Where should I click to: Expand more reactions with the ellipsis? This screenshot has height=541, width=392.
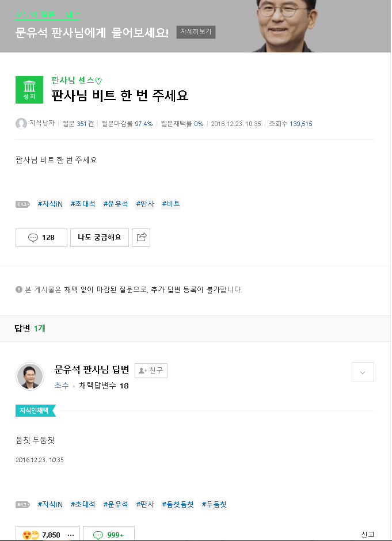(x=71, y=535)
